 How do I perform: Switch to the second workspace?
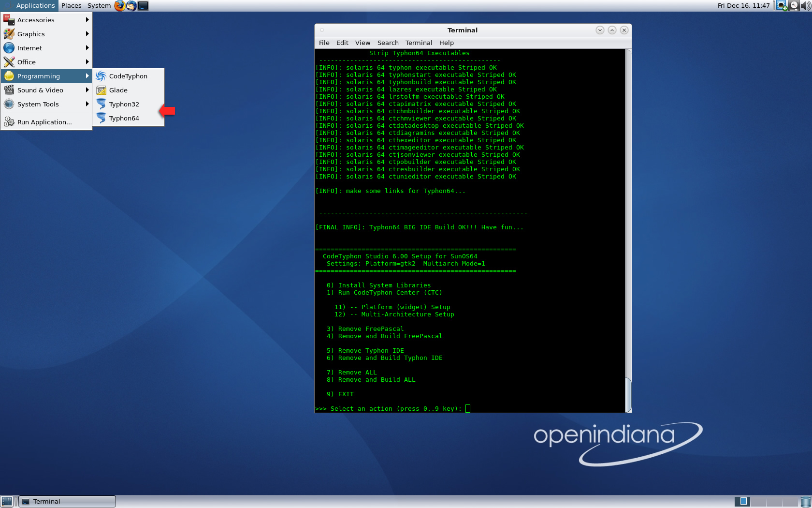tap(758, 502)
